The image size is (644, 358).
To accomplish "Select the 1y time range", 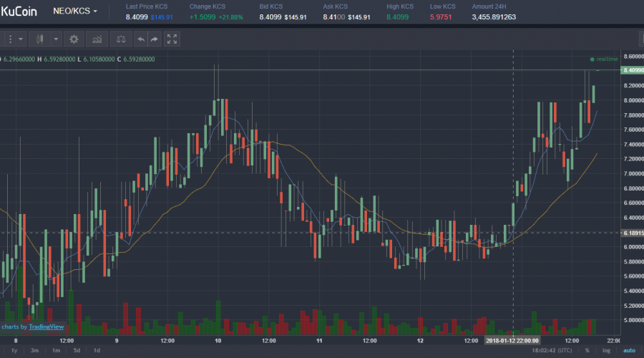I will pos(14,350).
